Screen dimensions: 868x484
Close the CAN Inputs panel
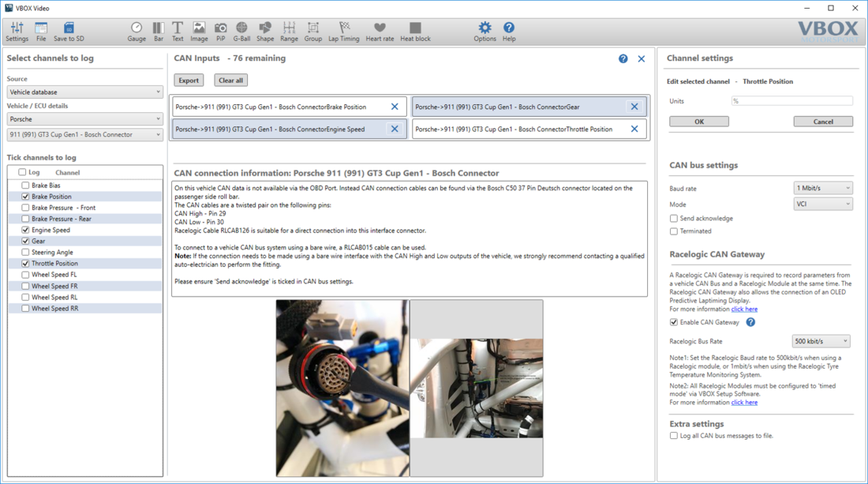tap(641, 58)
